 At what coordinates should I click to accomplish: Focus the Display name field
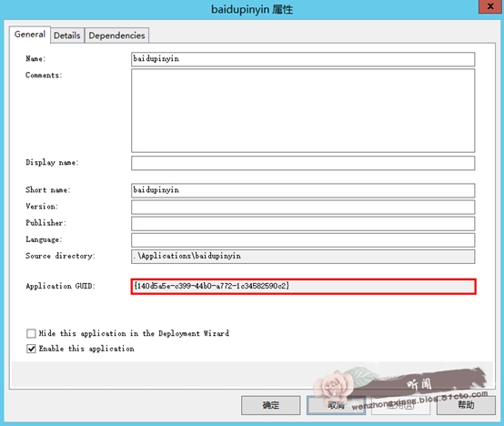pos(303,163)
